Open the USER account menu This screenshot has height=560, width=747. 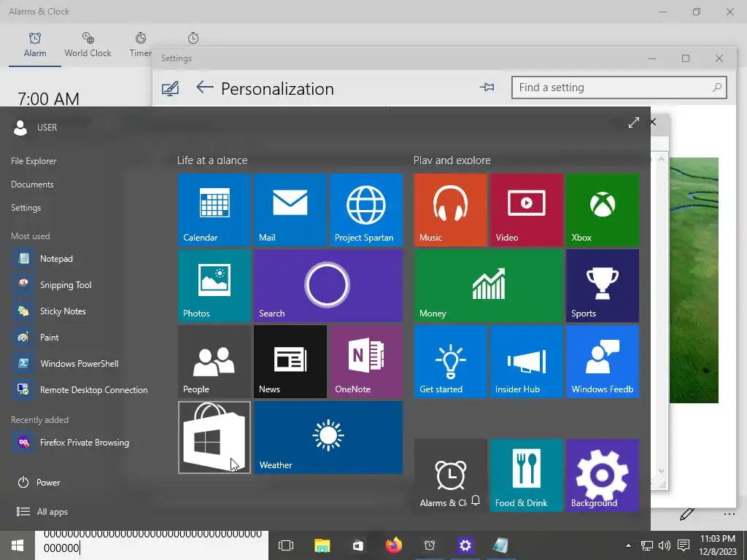tap(35, 127)
